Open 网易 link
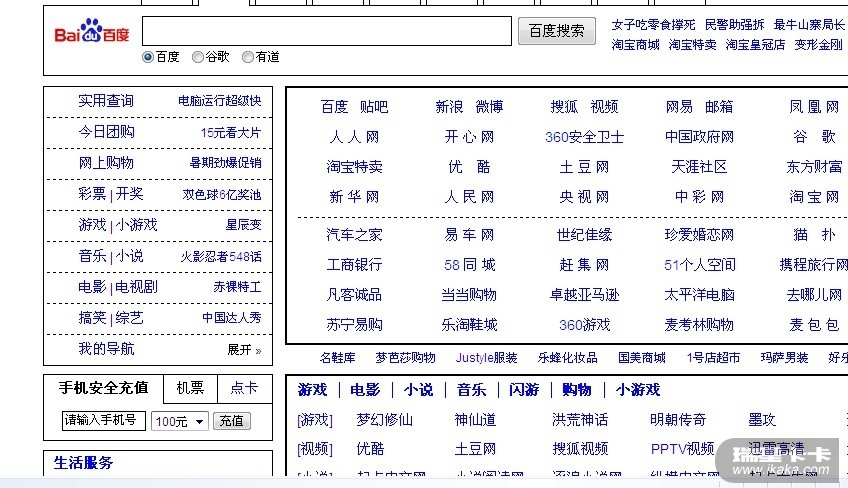848x488 pixels. [x=679, y=107]
